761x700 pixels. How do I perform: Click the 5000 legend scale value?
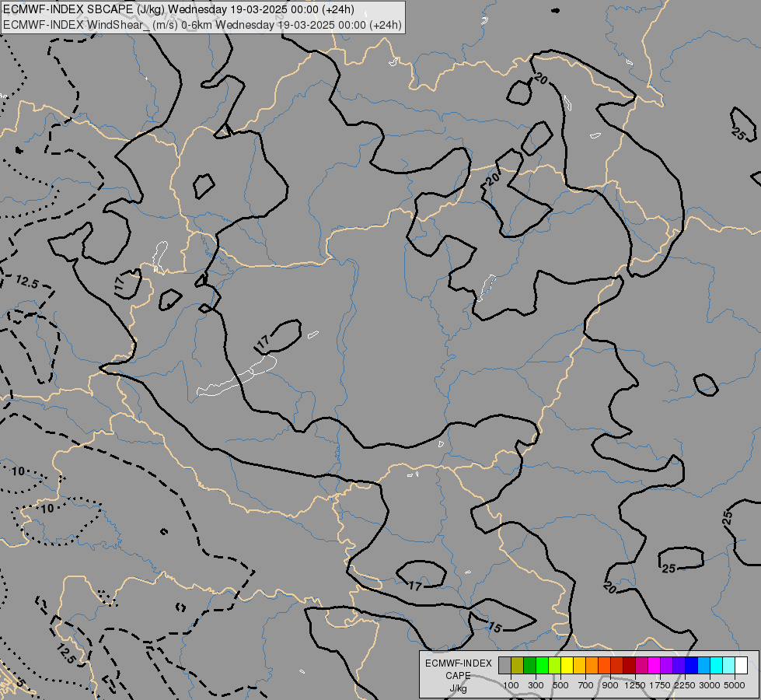tap(735, 685)
